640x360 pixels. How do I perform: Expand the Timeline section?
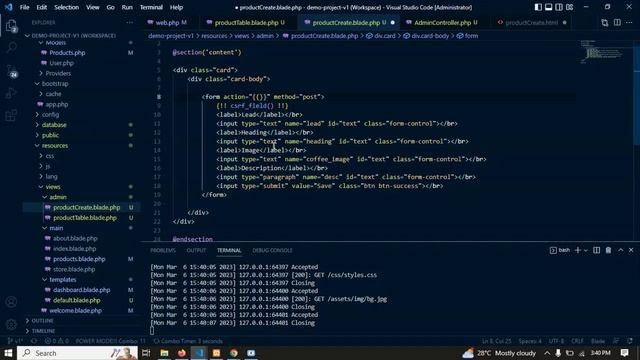coord(43,331)
